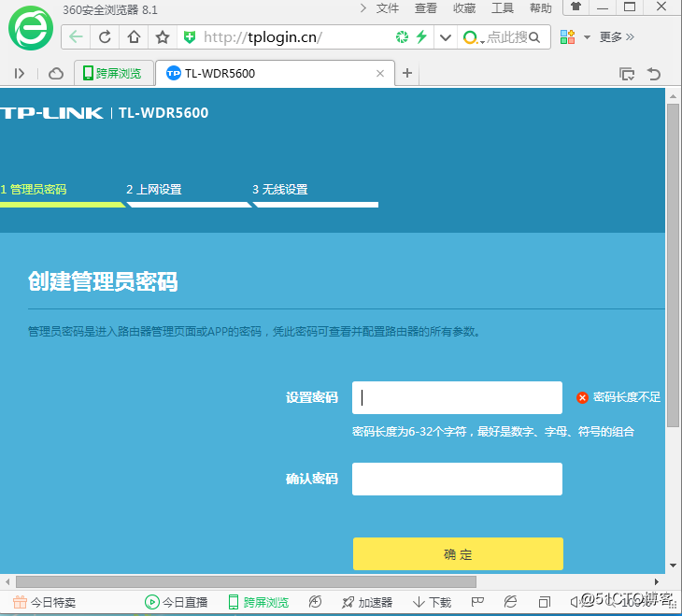Open the 工具 menu
Screen dimensions: 682x616
(503, 8)
